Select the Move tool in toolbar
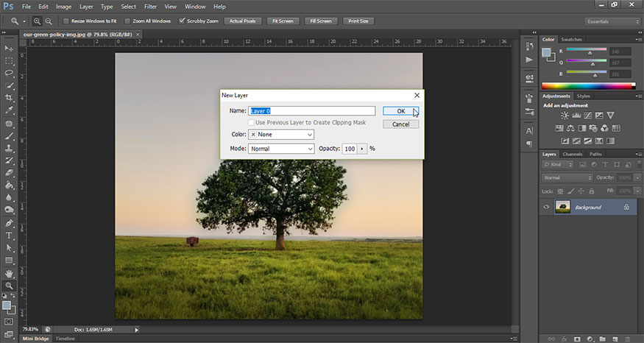The image size is (644, 343). [x=10, y=48]
